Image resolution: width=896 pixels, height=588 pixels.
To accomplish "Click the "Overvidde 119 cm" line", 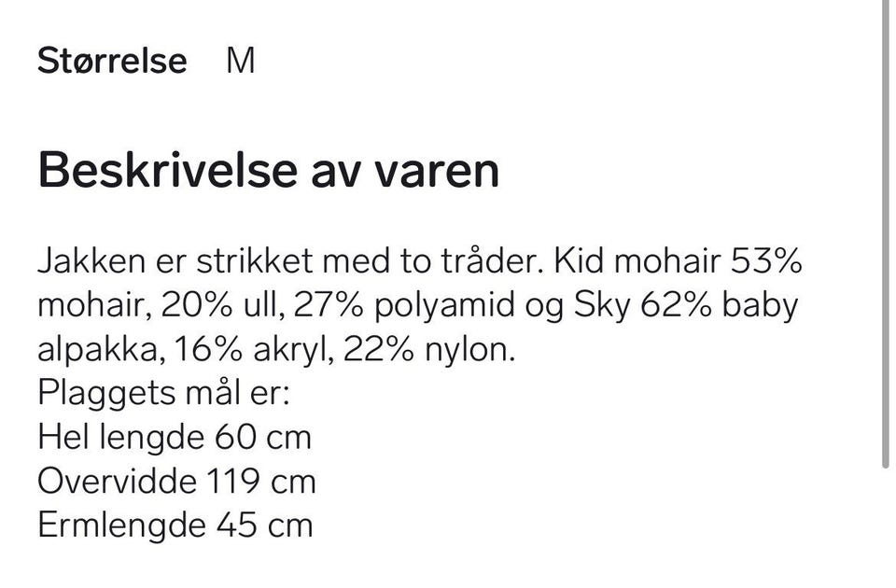I will tap(177, 481).
